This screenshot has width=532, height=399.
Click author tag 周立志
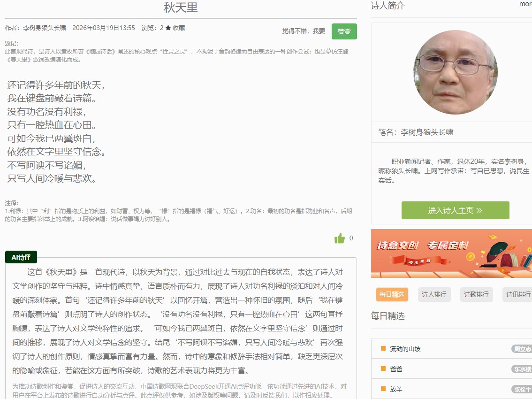point(522,349)
